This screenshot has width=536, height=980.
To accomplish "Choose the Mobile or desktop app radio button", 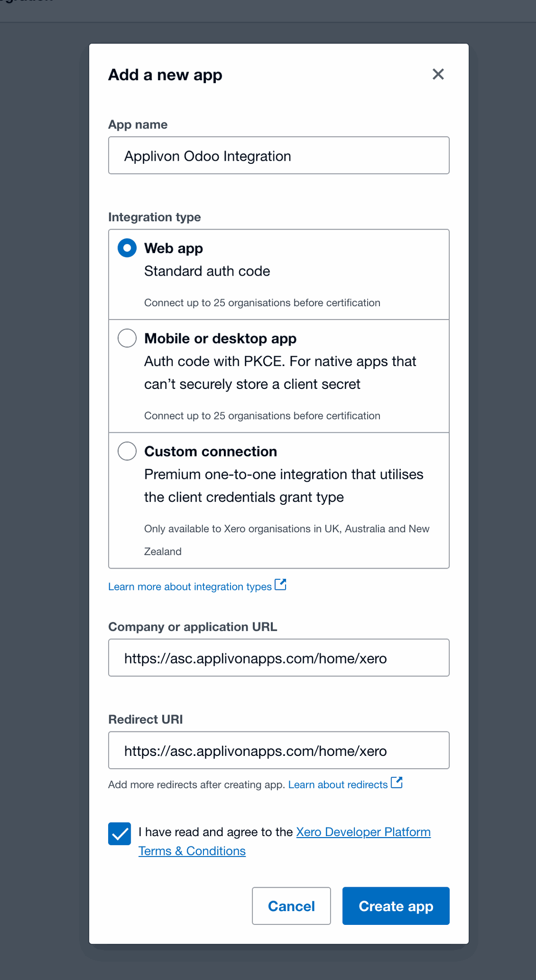I will (x=127, y=338).
